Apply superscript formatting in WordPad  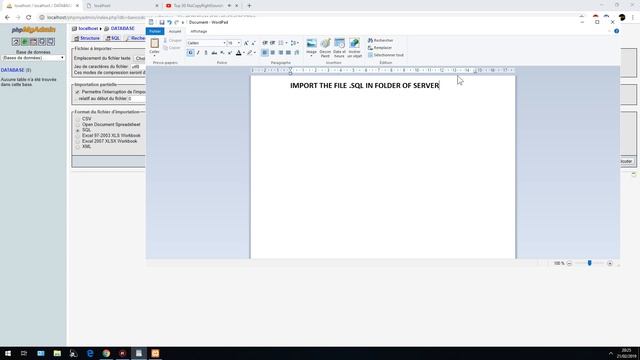230,53
